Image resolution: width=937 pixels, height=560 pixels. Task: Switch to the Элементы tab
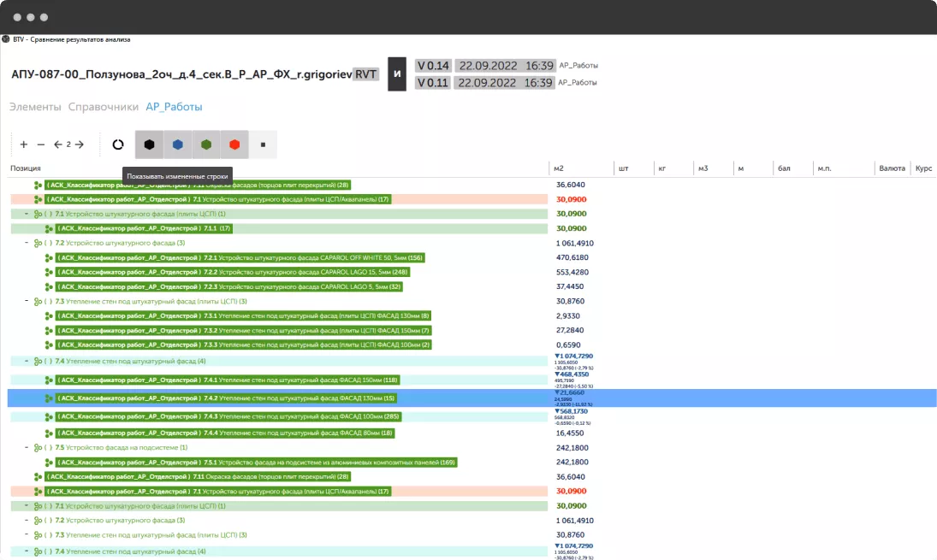point(35,107)
